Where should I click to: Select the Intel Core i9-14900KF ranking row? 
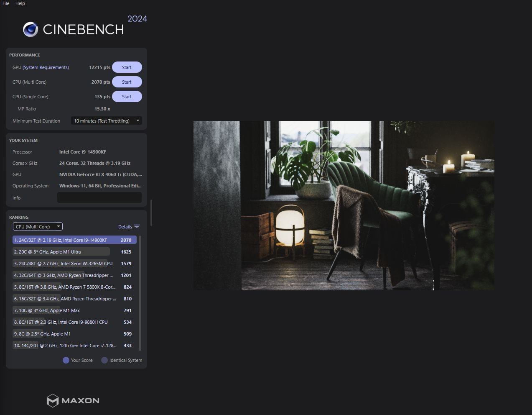click(74, 240)
